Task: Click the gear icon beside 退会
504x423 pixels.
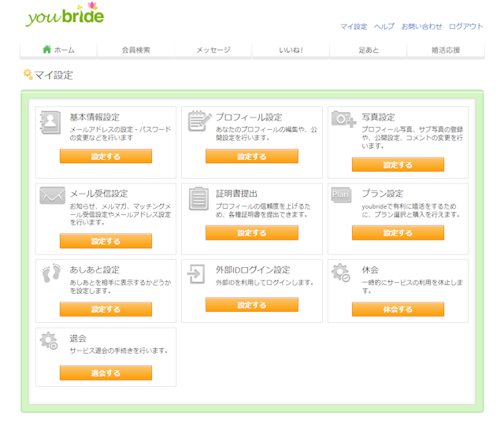Action: 51,341
